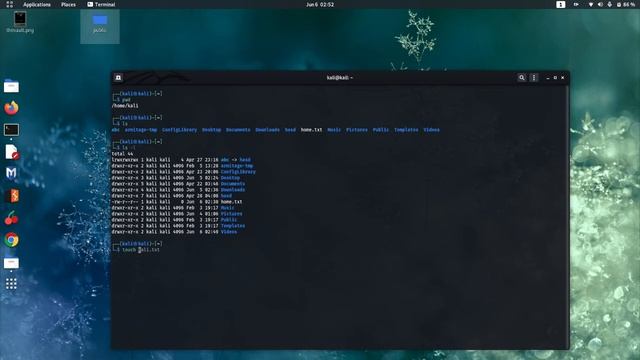Open the clock showing Jun 6 02:52
The width and height of the screenshot is (640, 360).
click(320, 4)
